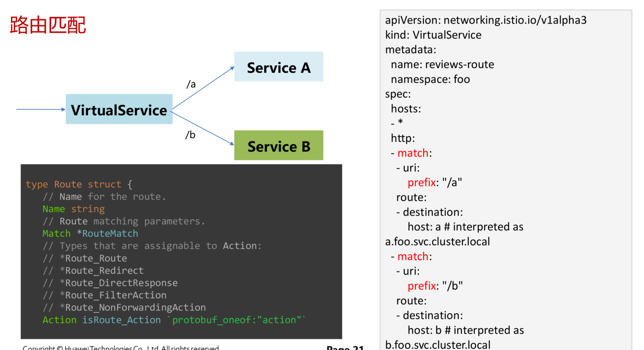Image resolution: width=644 pixels, height=350 pixels.
Task: Click the red prefix "/a" YAML entry
Action: coord(434,182)
